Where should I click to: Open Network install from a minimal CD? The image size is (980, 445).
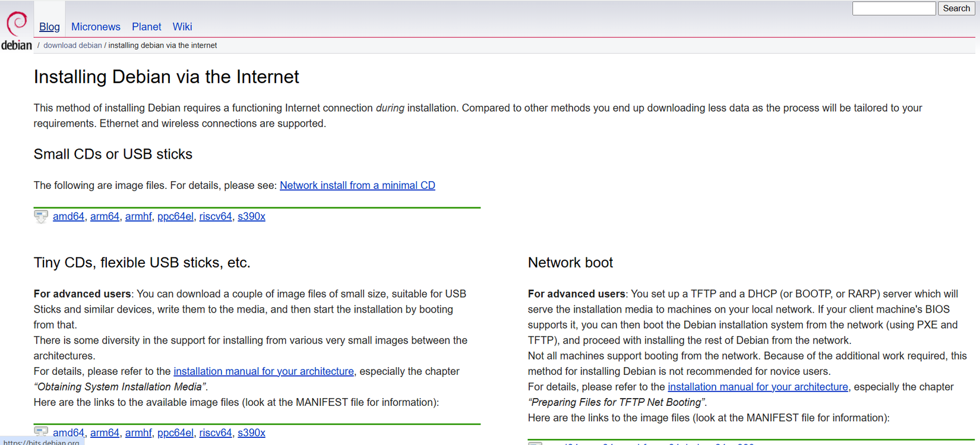point(357,185)
